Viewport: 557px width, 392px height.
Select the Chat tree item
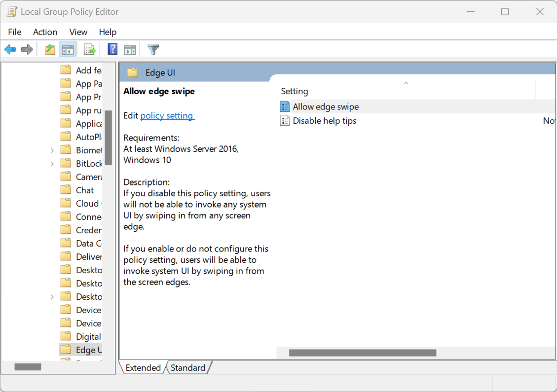85,190
